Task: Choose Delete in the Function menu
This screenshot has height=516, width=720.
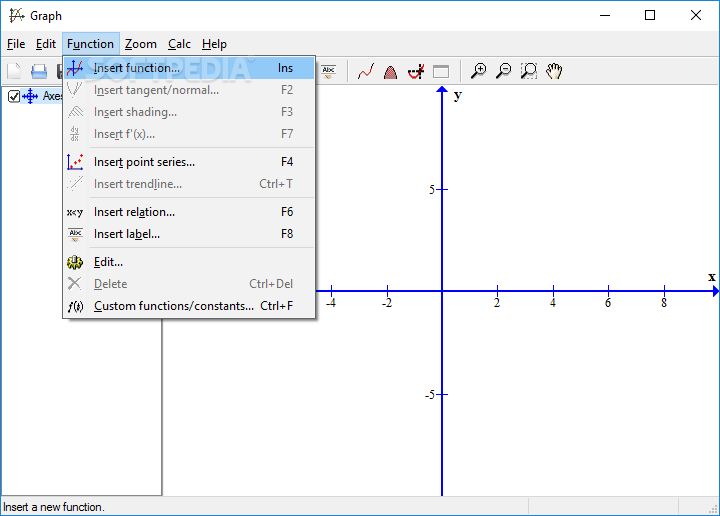Action: 189,284
